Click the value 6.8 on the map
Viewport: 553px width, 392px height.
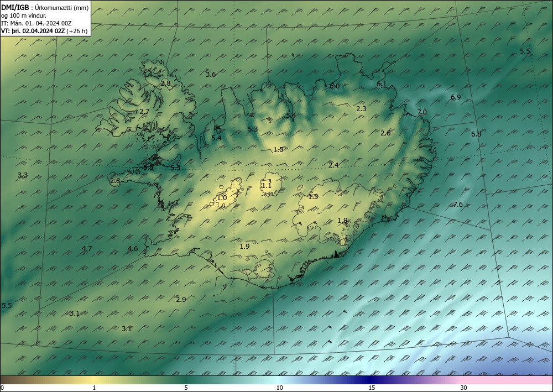click(476, 134)
